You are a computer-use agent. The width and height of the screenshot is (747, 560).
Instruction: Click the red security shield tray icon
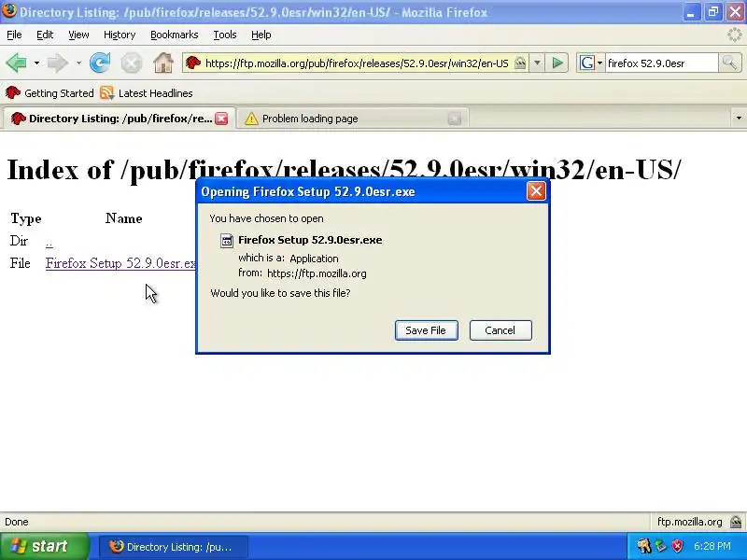pos(677,546)
